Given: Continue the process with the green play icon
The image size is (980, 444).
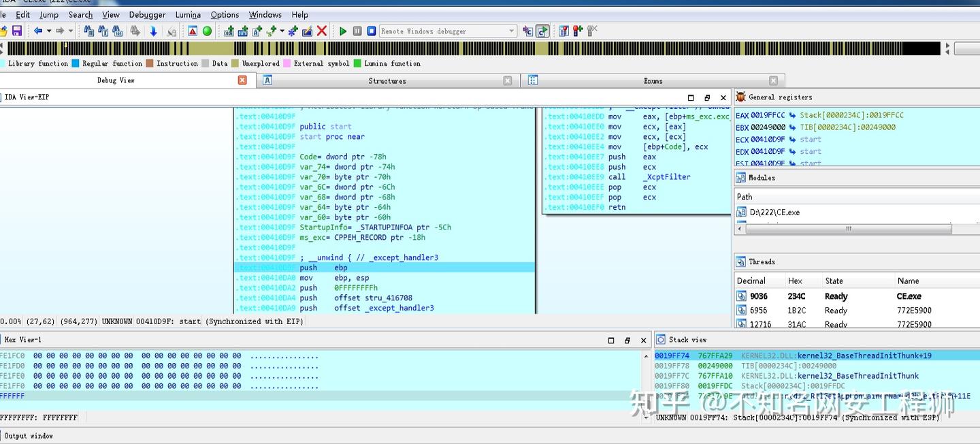Looking at the screenshot, I should pyautogui.click(x=344, y=31).
